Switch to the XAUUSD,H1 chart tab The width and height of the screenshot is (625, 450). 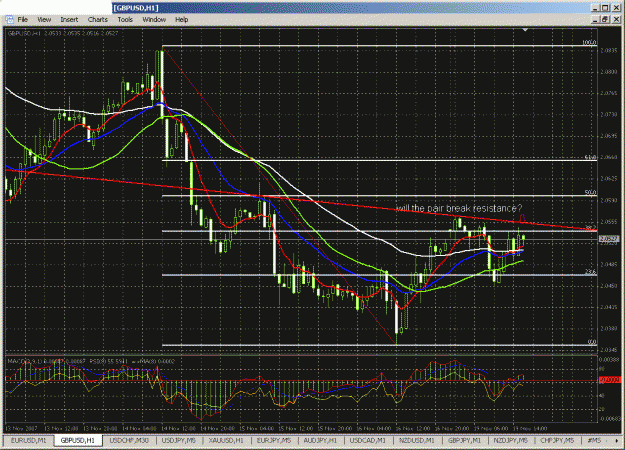tap(226, 440)
